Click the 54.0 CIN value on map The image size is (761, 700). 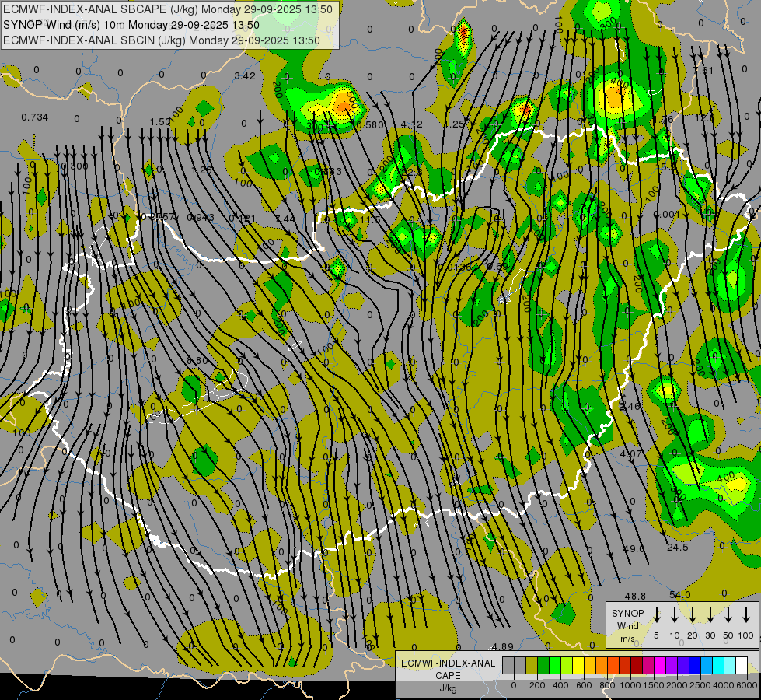pos(679,595)
